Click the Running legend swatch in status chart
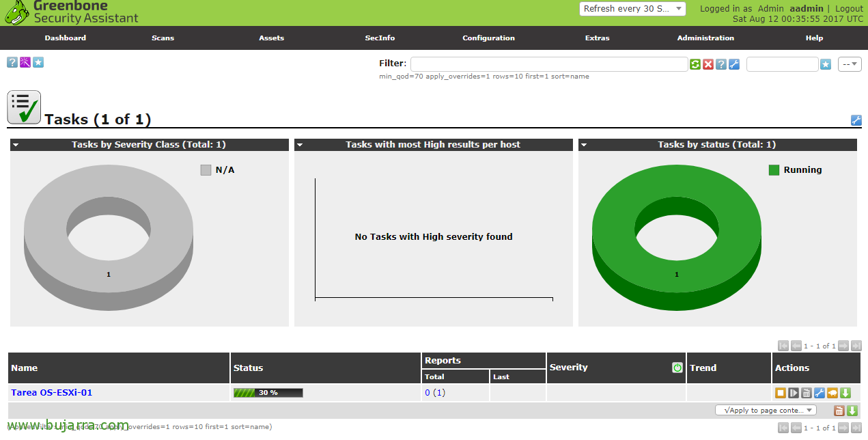This screenshot has width=868, height=440. point(774,170)
